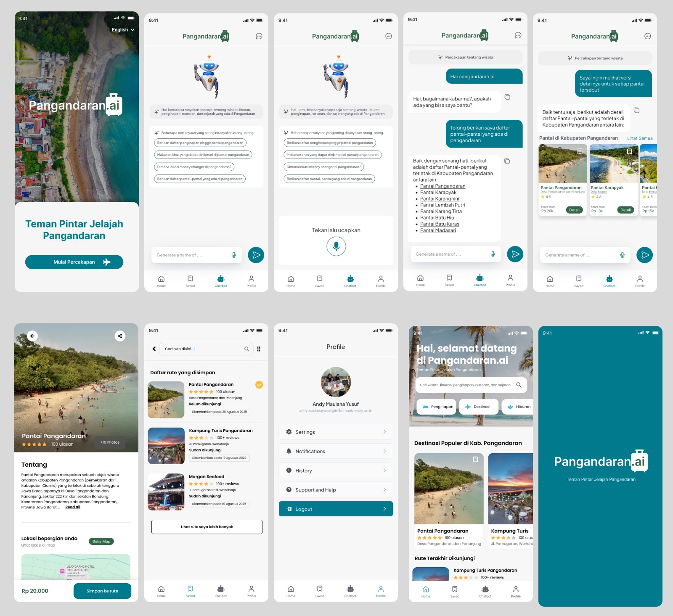Open Settings in the Profile menu
673x616 pixels.
pos(336,432)
